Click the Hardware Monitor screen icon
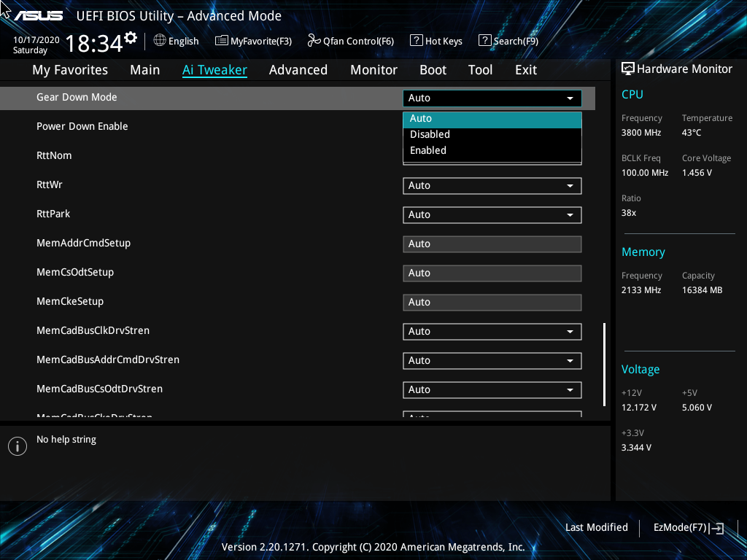This screenshot has width=747, height=560. click(x=628, y=69)
